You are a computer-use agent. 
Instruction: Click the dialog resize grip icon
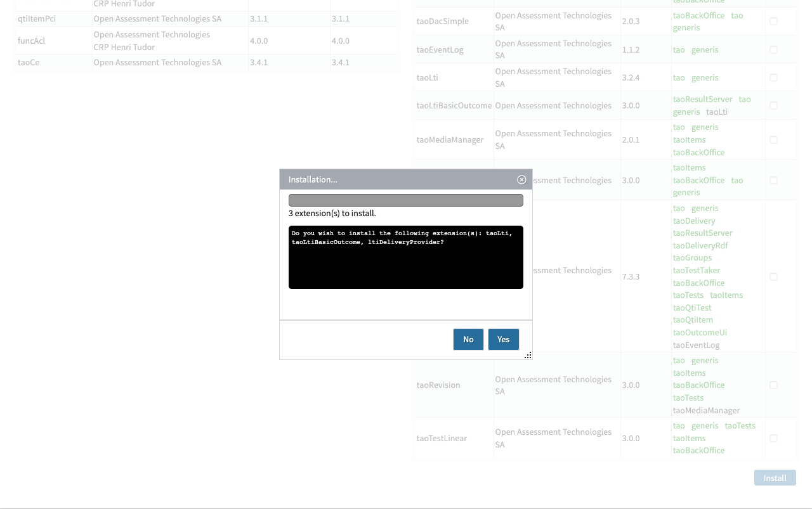click(528, 355)
